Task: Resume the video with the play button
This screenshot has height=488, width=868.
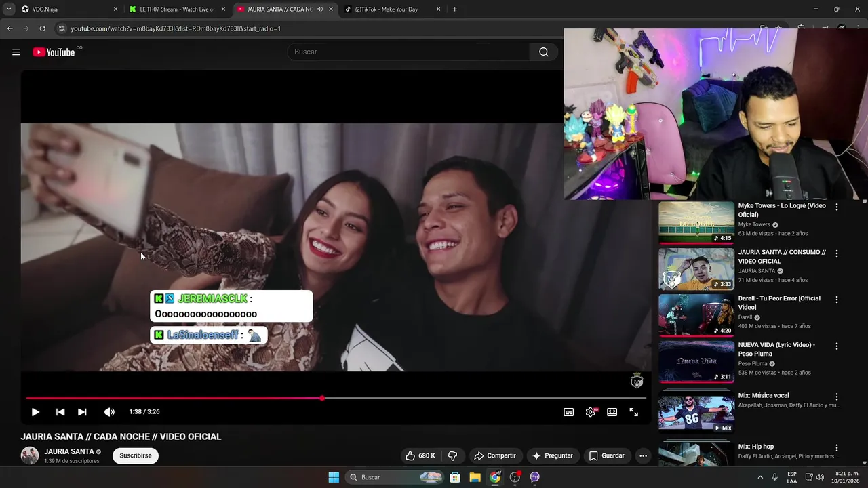Action: click(x=35, y=412)
